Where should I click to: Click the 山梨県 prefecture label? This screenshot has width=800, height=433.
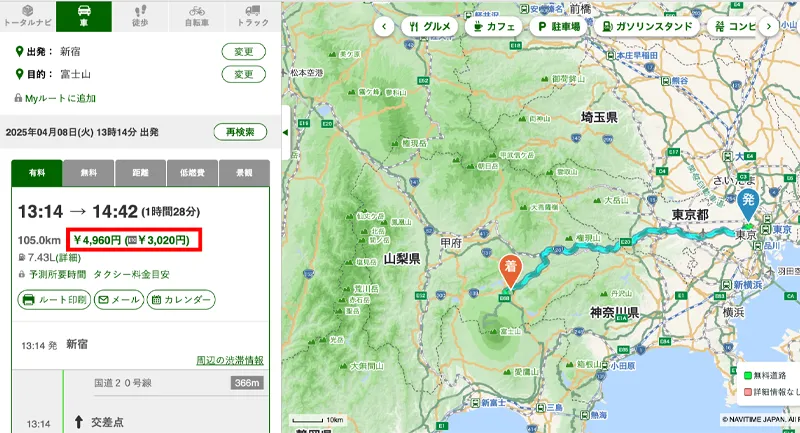pos(402,259)
